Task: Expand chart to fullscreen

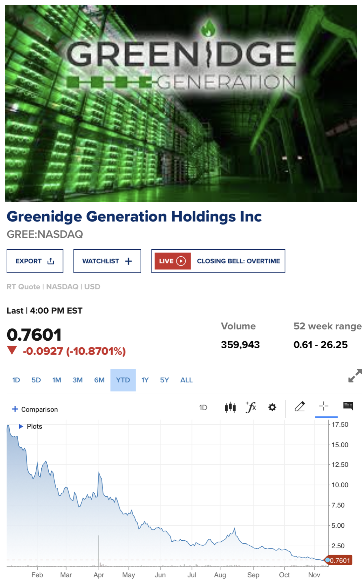Action: point(355,376)
